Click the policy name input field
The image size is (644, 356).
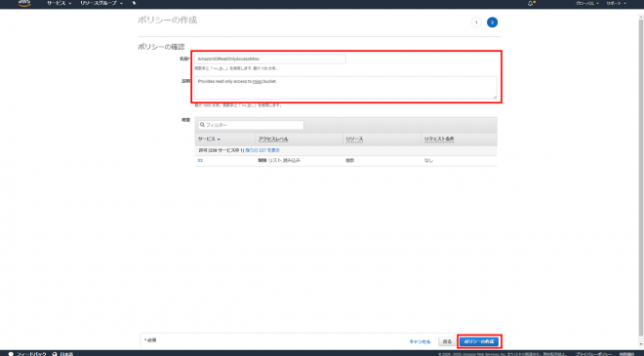coord(270,59)
